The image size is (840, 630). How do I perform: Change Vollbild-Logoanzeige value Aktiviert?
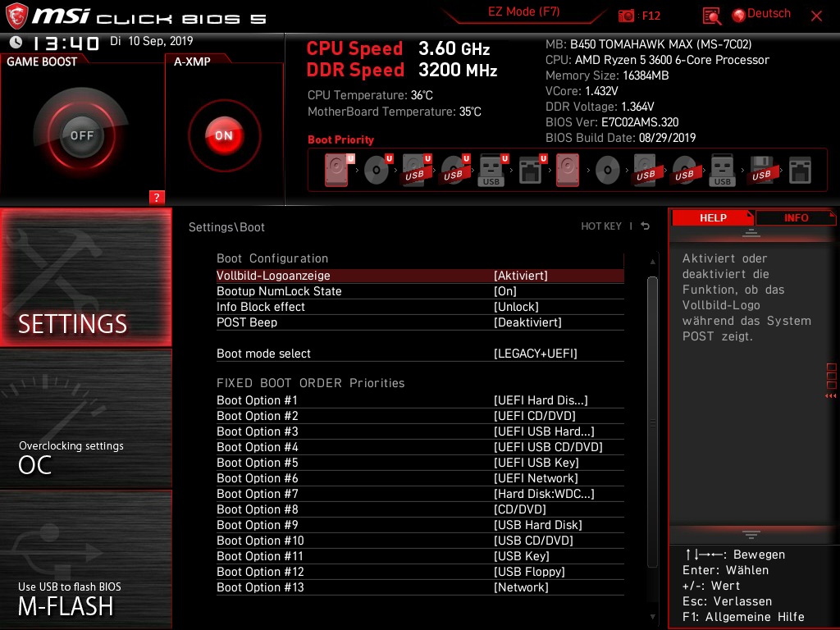(520, 276)
